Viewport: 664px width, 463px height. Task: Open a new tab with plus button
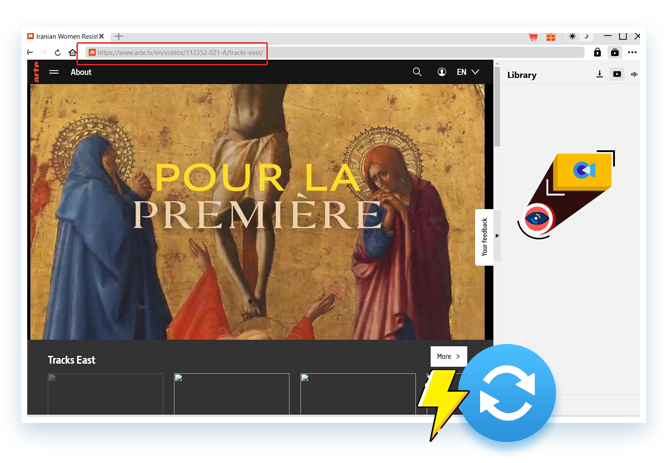119,36
